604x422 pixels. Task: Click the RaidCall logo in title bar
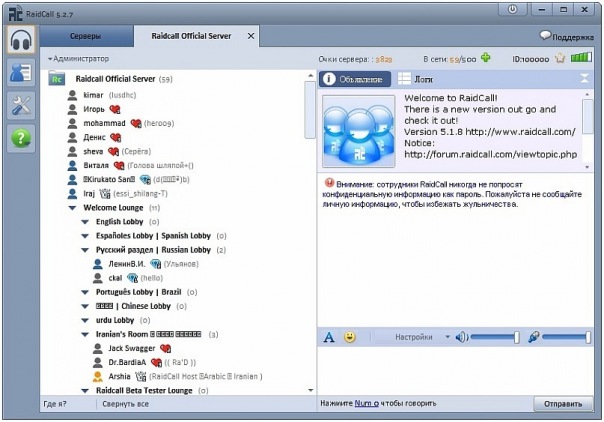[15, 13]
